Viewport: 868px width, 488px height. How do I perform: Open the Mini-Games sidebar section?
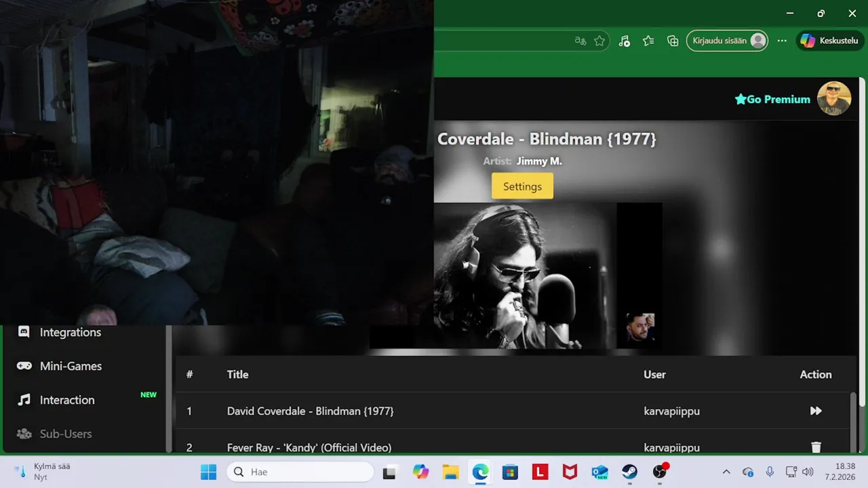(x=71, y=366)
